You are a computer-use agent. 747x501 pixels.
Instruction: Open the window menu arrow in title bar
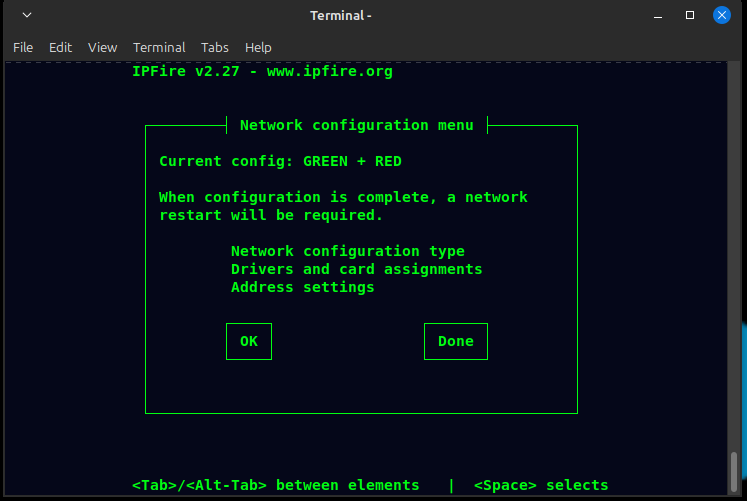25,16
